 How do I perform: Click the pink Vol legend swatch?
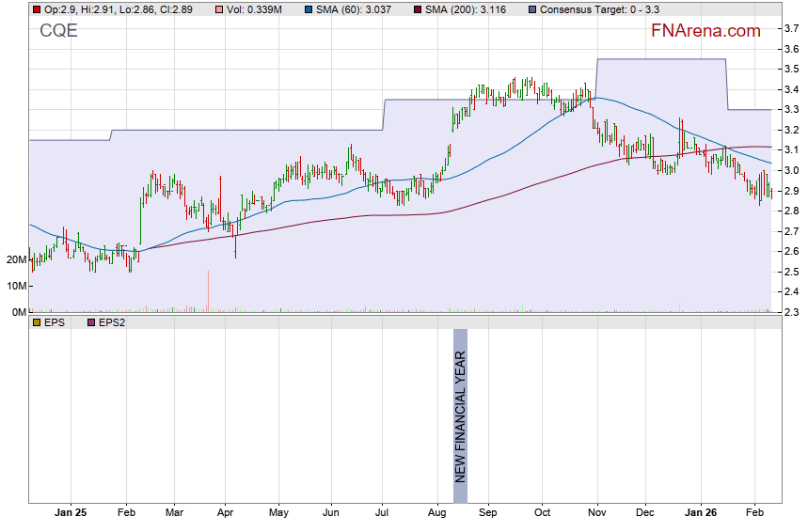point(217,9)
